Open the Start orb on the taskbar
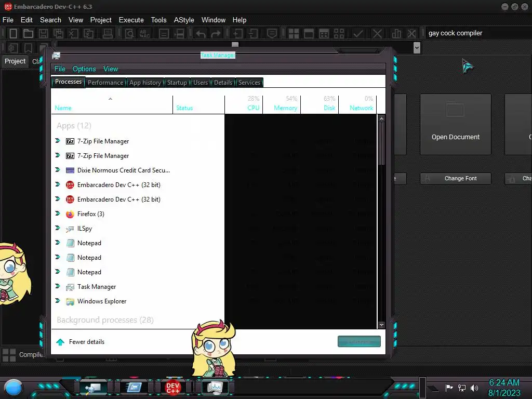Viewport: 532px width, 399px height. point(14,388)
